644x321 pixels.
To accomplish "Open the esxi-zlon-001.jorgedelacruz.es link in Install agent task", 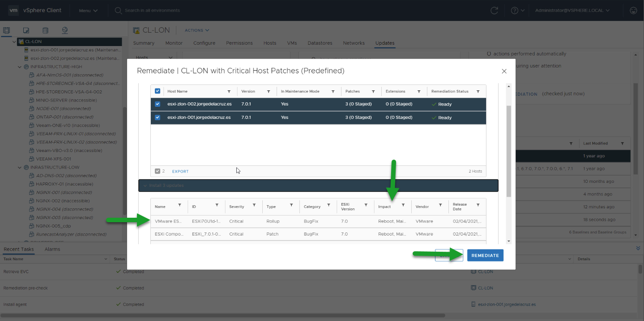I will click(507, 304).
